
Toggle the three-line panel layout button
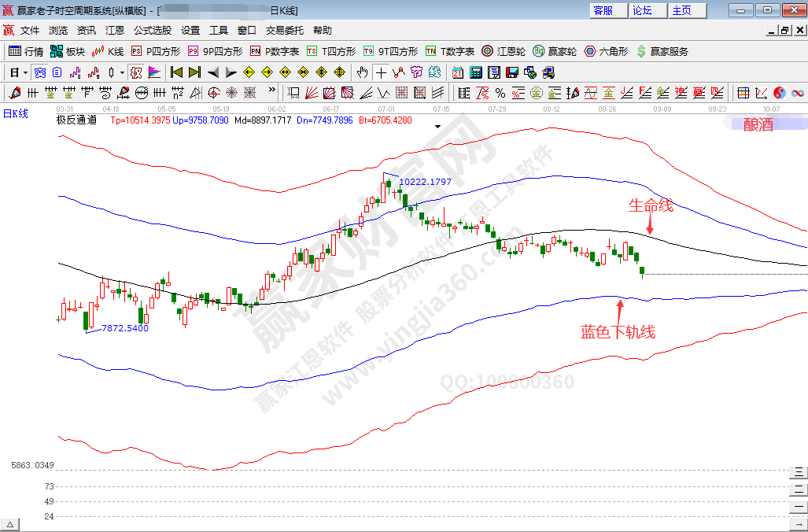799,471
